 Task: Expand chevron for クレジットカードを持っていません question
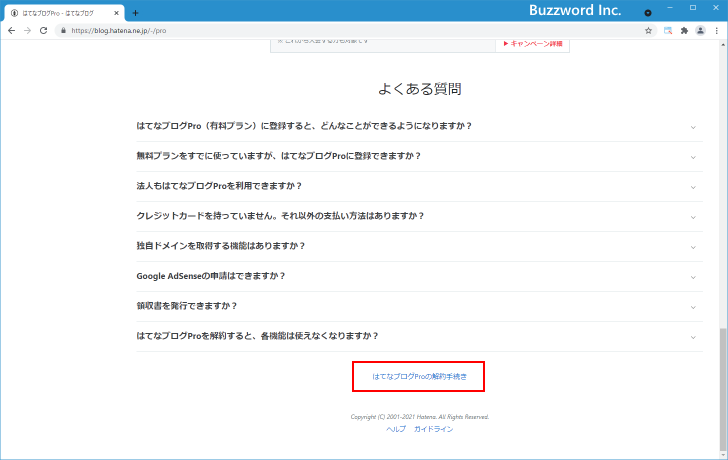693,217
